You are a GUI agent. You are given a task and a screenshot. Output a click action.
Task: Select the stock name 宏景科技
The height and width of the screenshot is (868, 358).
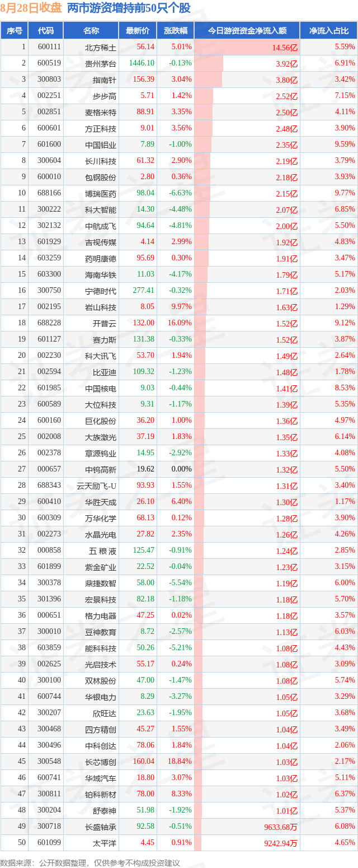pos(101,600)
